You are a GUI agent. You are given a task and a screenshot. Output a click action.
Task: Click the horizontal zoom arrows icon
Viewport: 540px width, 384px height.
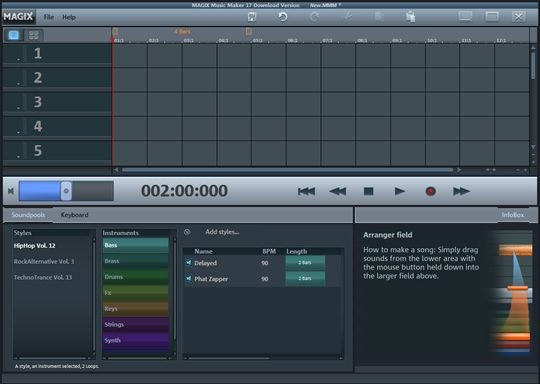(490, 170)
